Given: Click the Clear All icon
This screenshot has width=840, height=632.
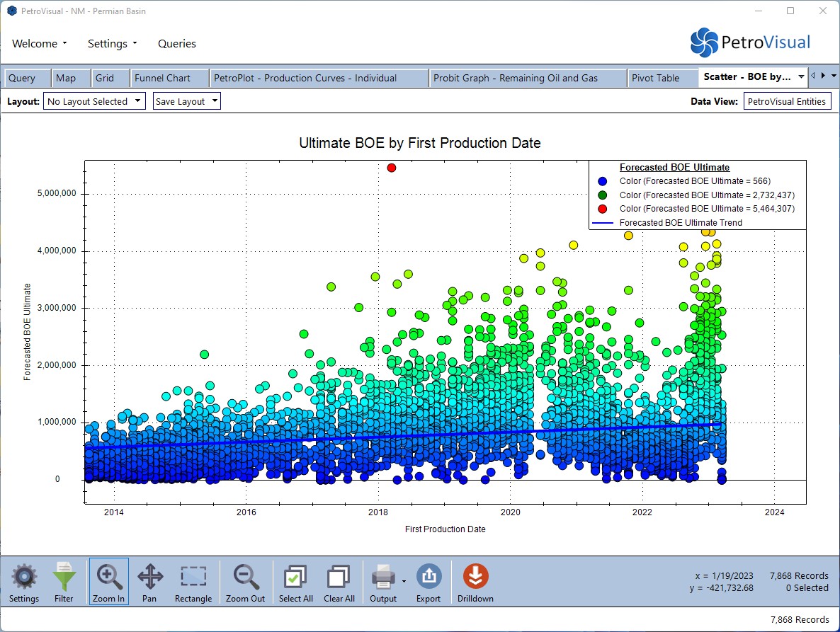Looking at the screenshot, I should (x=339, y=578).
